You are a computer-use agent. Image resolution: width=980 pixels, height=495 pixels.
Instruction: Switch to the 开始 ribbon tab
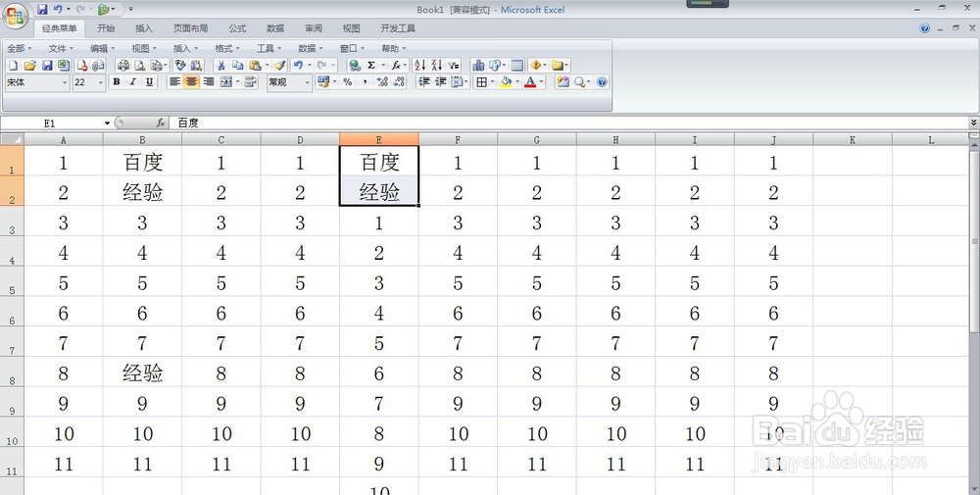pyautogui.click(x=106, y=28)
